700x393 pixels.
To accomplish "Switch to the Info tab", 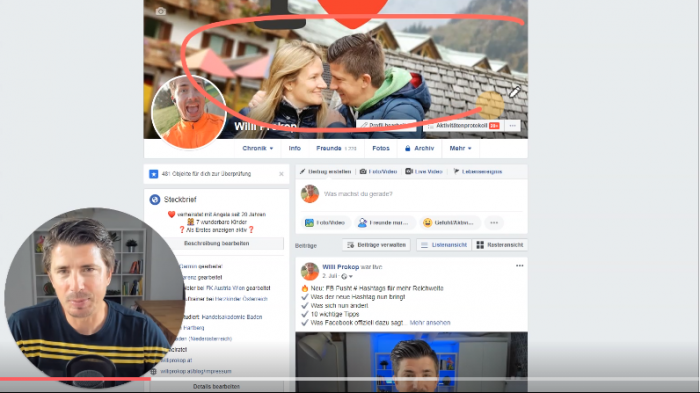I will [x=295, y=148].
